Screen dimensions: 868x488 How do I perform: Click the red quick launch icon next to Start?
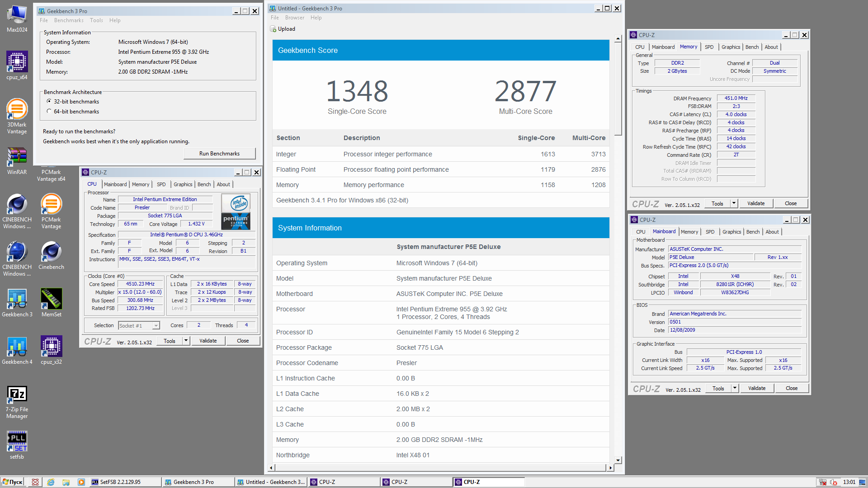pyautogui.click(x=35, y=482)
